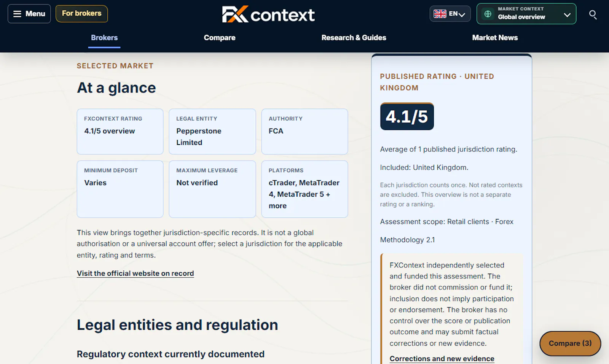Click Assessment scope Retail clients Forex text

(x=446, y=222)
